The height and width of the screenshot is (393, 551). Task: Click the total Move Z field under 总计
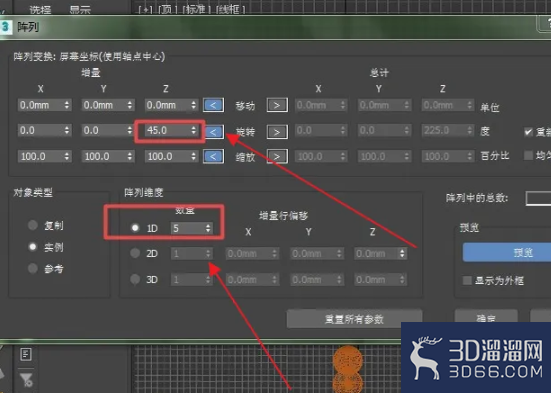click(448, 105)
